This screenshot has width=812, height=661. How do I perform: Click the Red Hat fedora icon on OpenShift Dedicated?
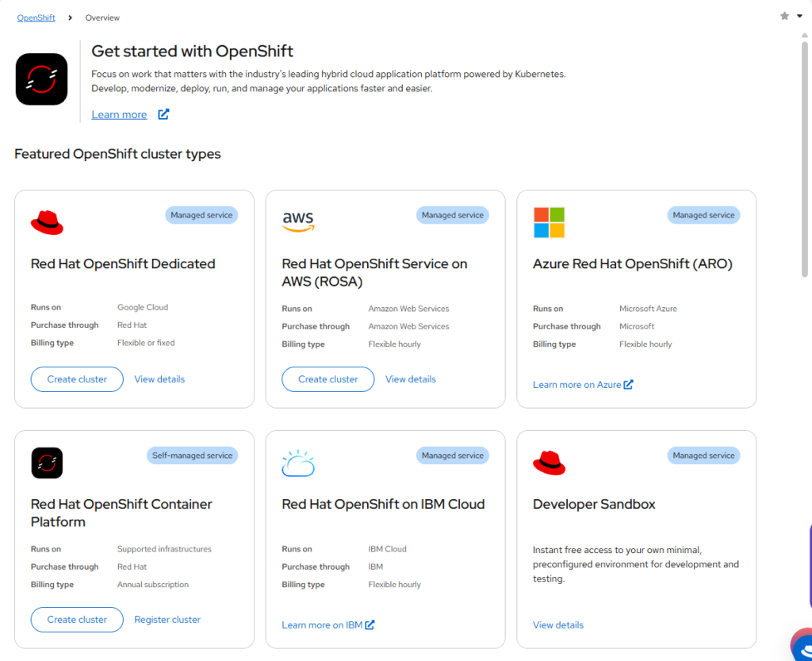coord(47,222)
